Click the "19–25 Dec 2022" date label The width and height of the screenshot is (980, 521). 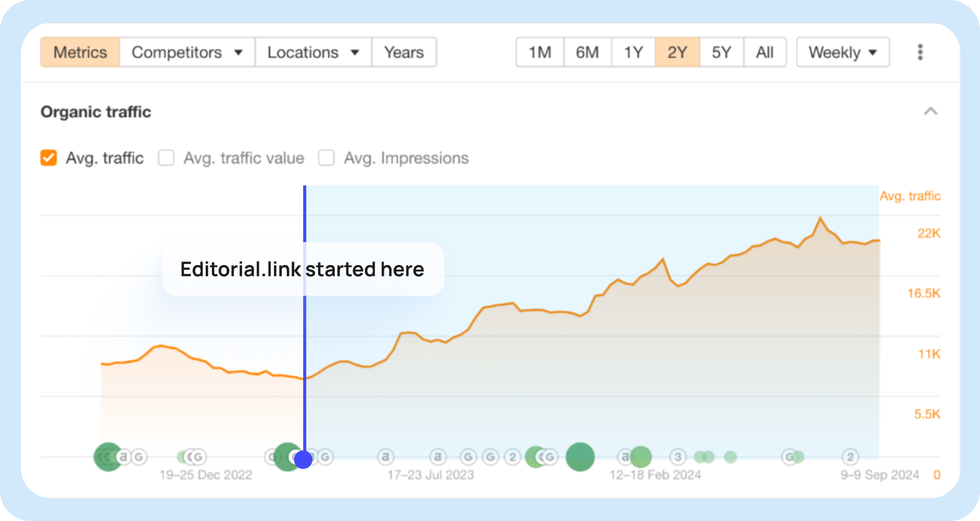pos(206,475)
